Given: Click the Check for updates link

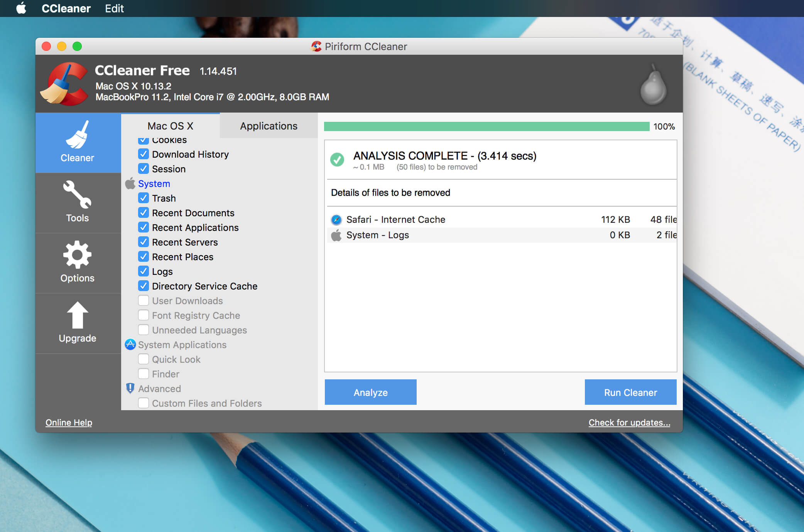Looking at the screenshot, I should (x=629, y=423).
